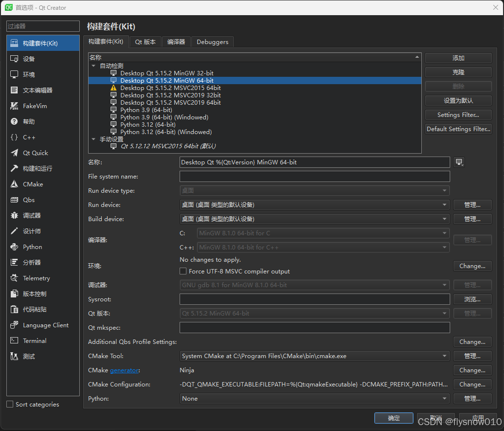Viewport: 504px width, 431px height.
Task: Open the Run device dropdown
Action: coord(314,204)
